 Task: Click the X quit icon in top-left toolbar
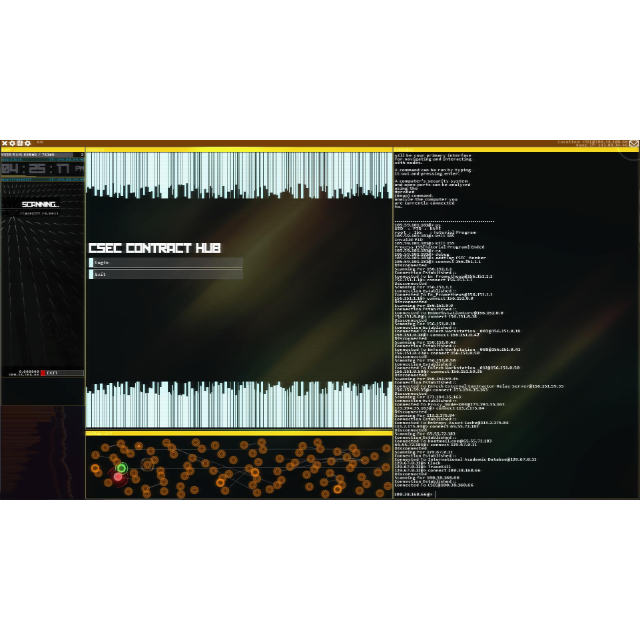click(4, 143)
